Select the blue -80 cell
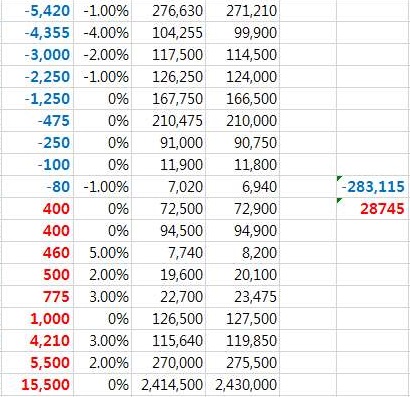Screen dimensions: 410x397 pos(37,187)
